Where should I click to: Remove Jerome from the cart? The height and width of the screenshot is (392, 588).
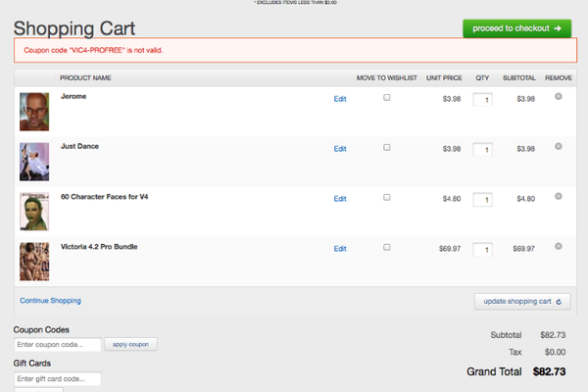(559, 96)
